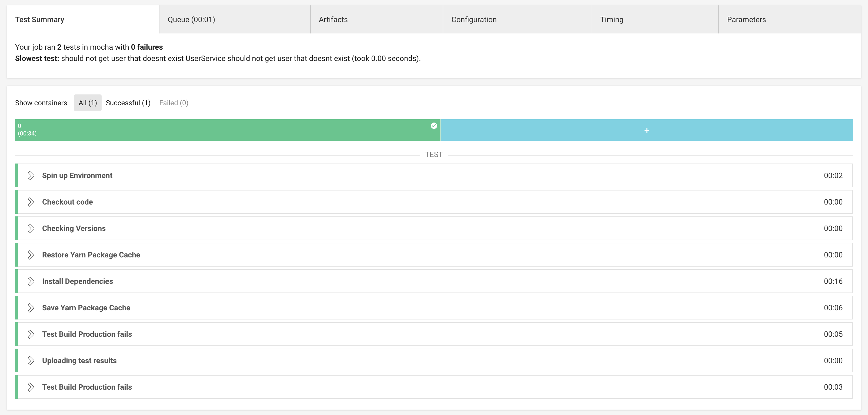Open the Restore Yarn Package Cache chevron
This screenshot has height=415, width=868.
[31, 255]
